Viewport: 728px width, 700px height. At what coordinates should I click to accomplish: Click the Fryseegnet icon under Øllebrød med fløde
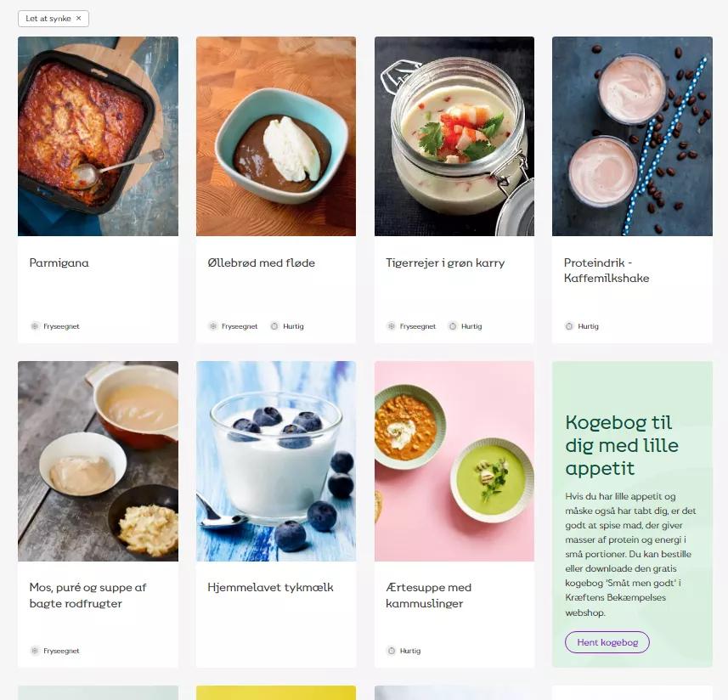(212, 326)
